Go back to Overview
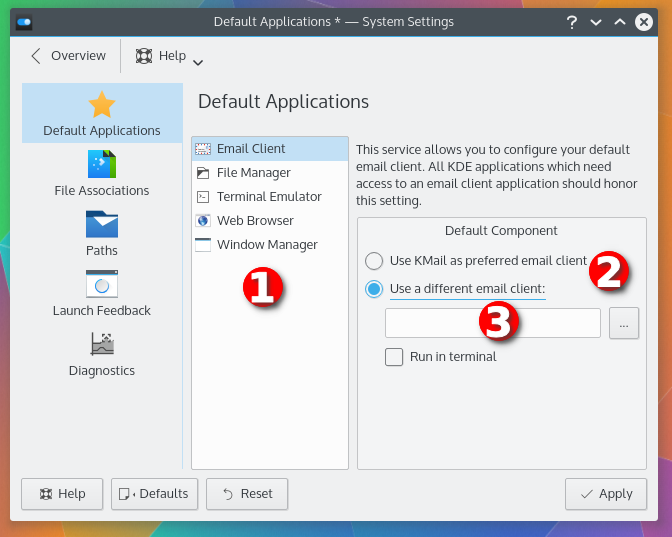Viewport: 672px width, 537px height. click(68, 56)
